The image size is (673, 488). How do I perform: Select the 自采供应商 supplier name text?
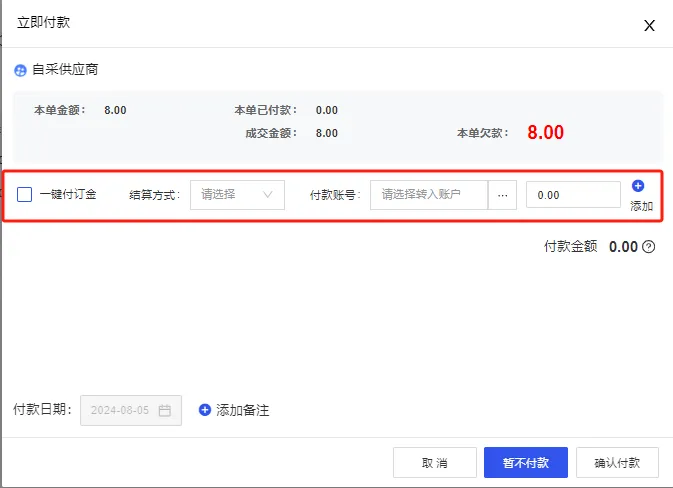click(65, 70)
